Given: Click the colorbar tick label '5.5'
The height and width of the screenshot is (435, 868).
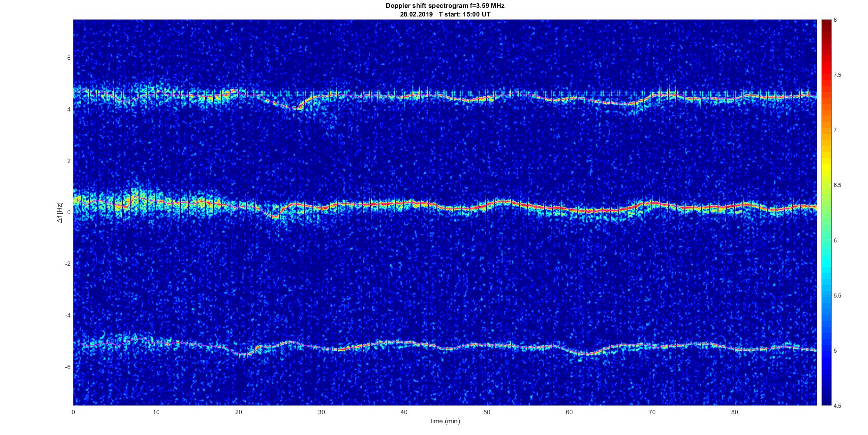Looking at the screenshot, I should pos(837,296).
